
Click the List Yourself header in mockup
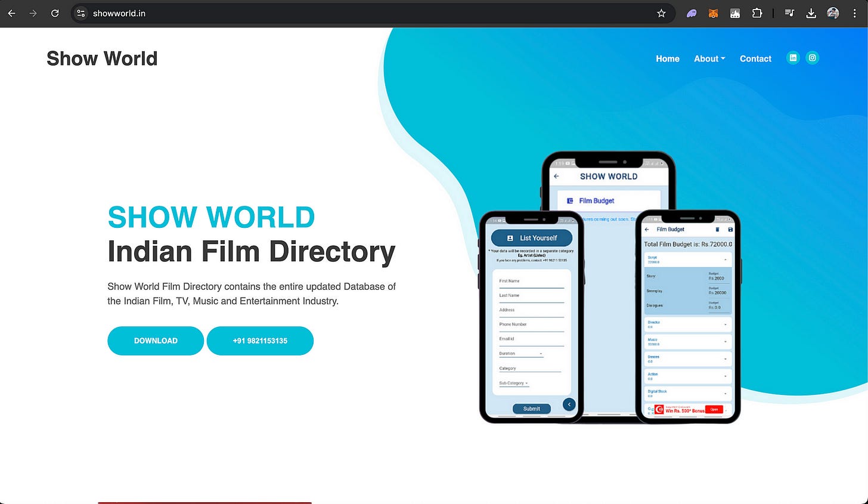pos(531,238)
